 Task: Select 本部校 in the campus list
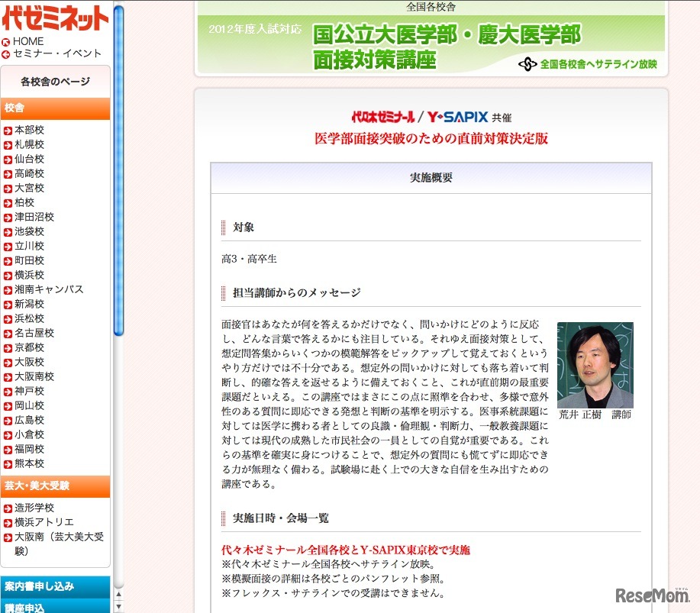30,130
